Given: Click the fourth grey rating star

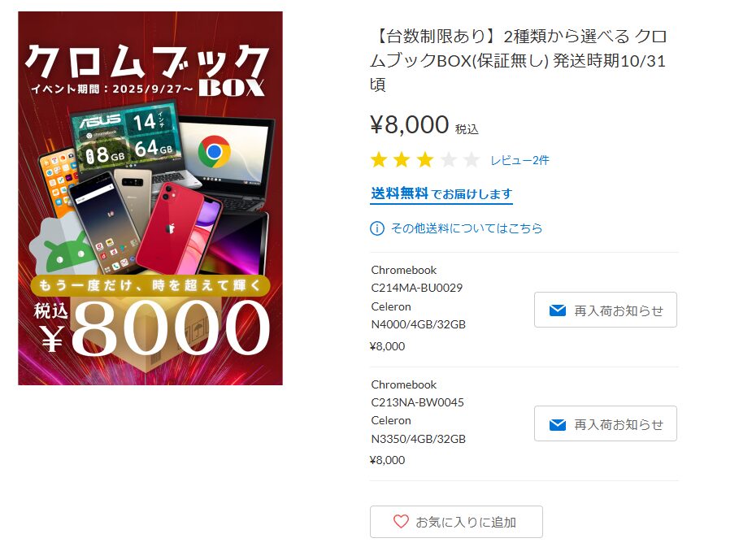Looking at the screenshot, I should tap(449, 159).
